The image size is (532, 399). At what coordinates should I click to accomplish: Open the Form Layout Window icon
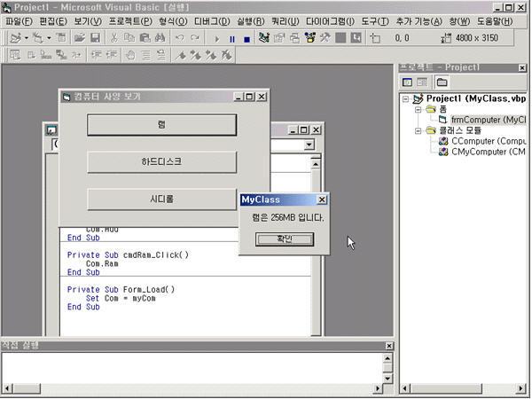(294, 38)
